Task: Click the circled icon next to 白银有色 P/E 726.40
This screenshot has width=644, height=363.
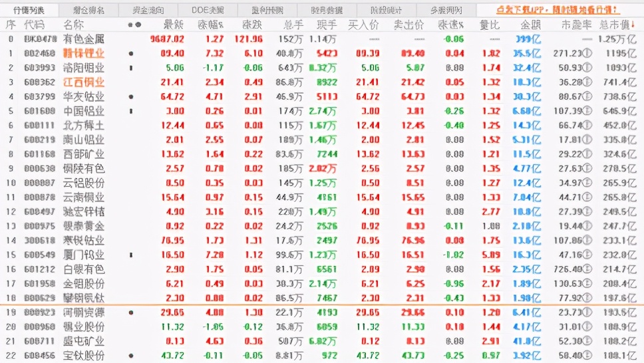Action: pos(587,269)
